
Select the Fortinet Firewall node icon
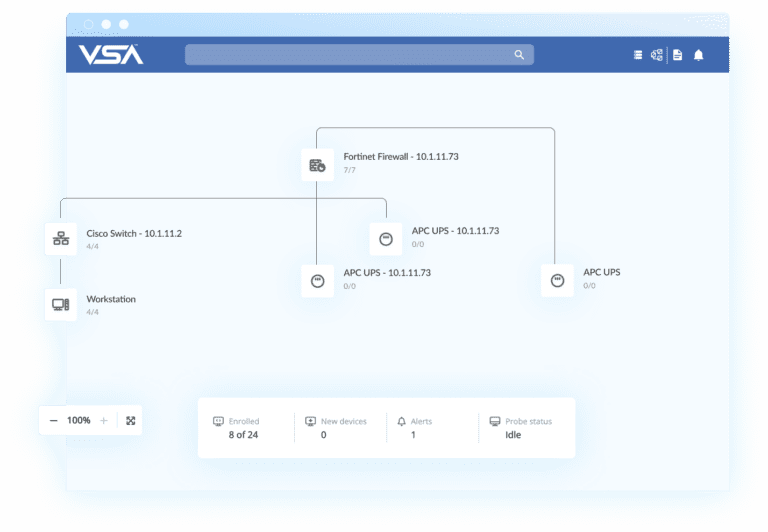[x=317, y=165]
